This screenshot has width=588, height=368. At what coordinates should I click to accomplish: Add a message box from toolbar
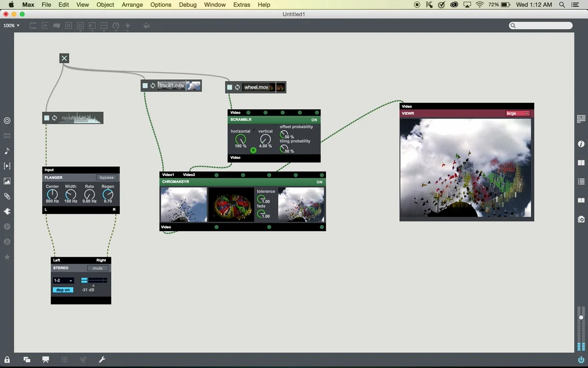click(x=44, y=26)
